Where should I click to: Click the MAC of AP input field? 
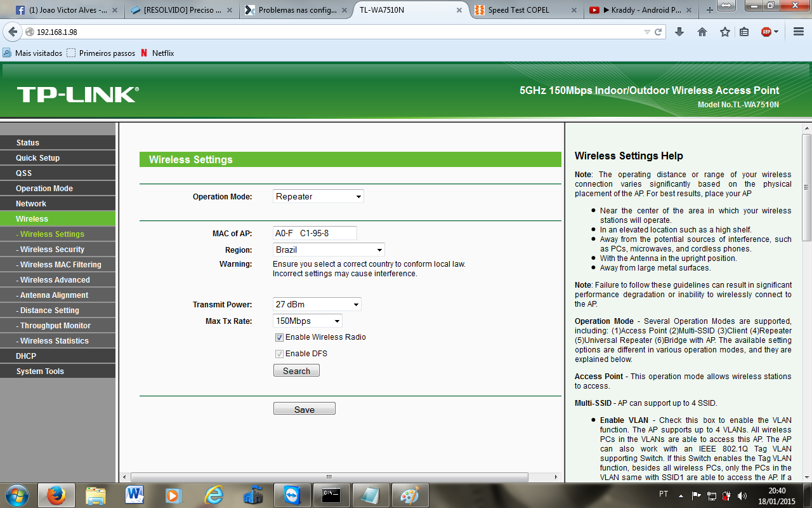[x=315, y=233]
